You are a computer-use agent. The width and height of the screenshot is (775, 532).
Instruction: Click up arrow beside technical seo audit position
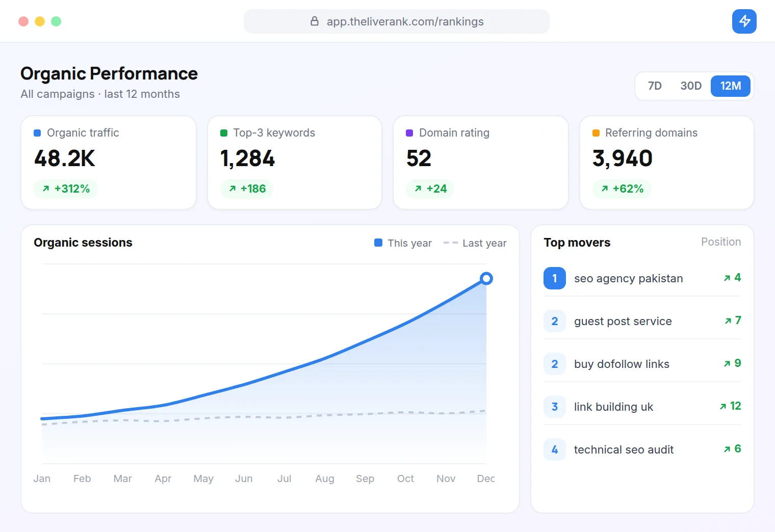[727, 449]
